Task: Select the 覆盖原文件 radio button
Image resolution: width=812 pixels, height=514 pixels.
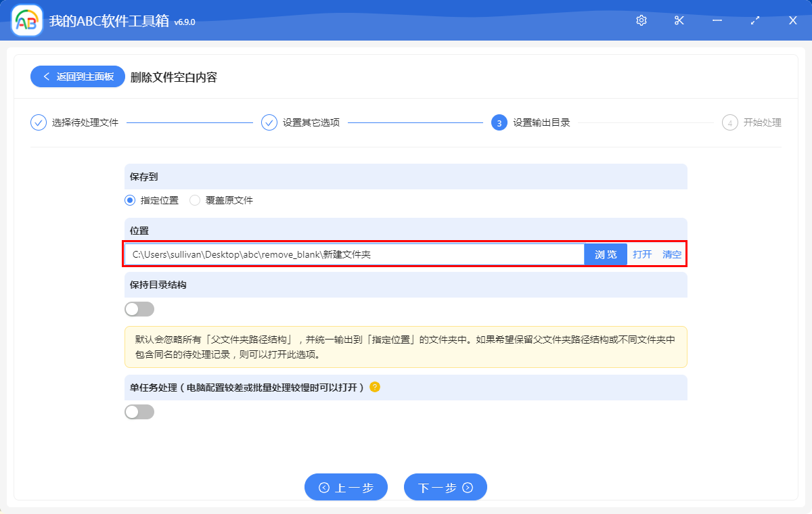Action: [x=195, y=200]
